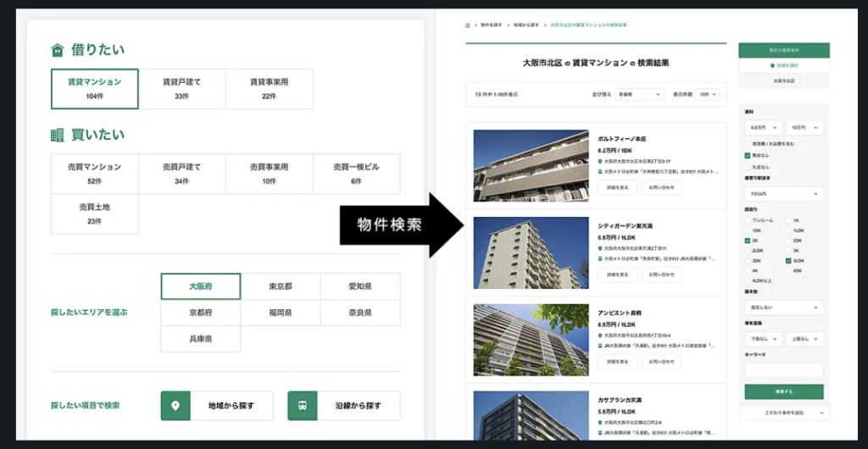Open the 並び替え sort dropdown

click(639, 95)
